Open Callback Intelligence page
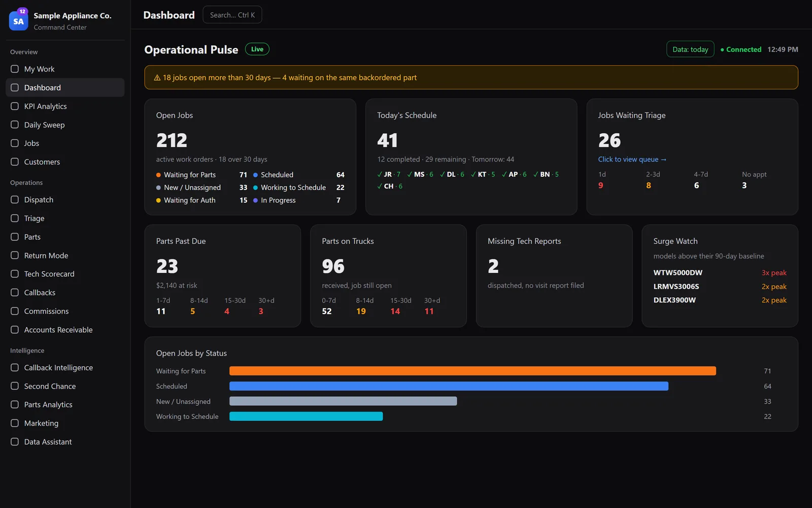The image size is (812, 508). [65, 368]
